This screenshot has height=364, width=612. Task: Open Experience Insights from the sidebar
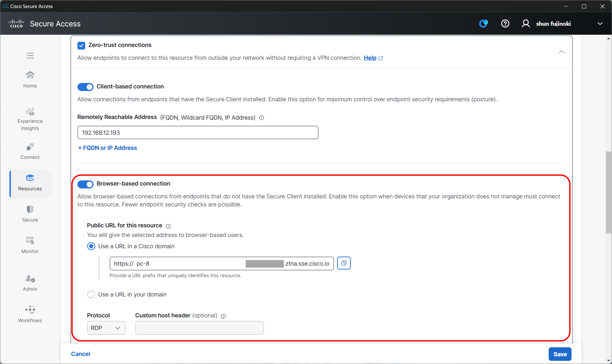[30, 119]
